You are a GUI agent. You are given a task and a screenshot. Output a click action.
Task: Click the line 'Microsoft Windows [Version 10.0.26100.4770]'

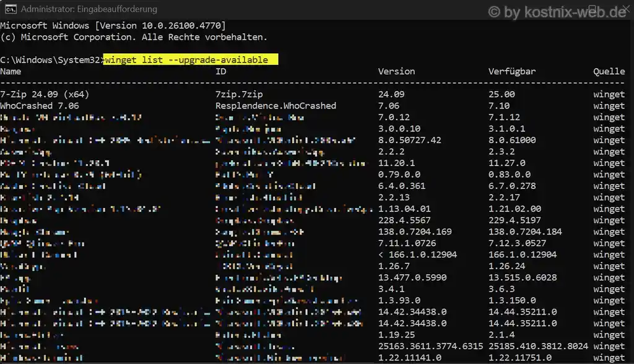pos(113,25)
